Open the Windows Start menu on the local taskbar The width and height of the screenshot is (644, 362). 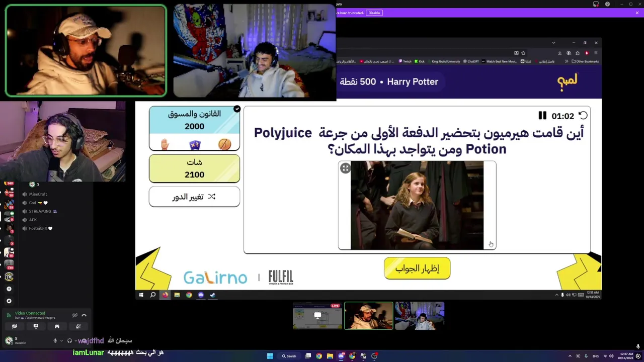tap(270, 356)
